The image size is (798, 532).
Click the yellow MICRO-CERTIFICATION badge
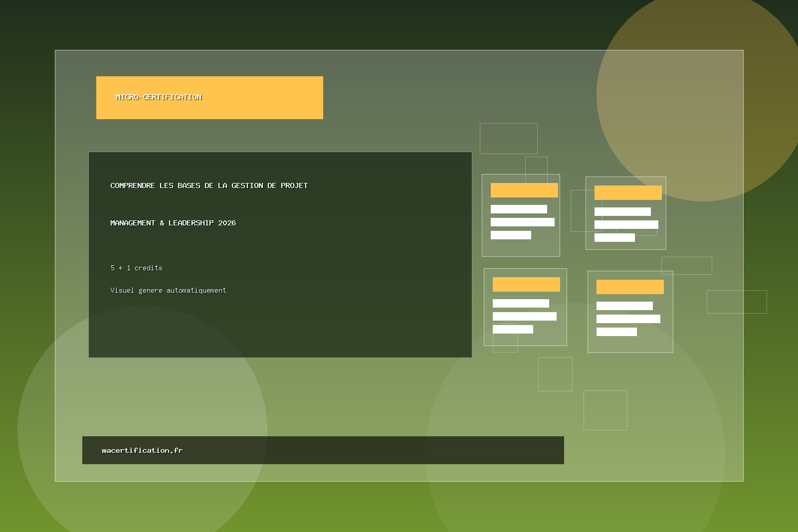pos(209,98)
